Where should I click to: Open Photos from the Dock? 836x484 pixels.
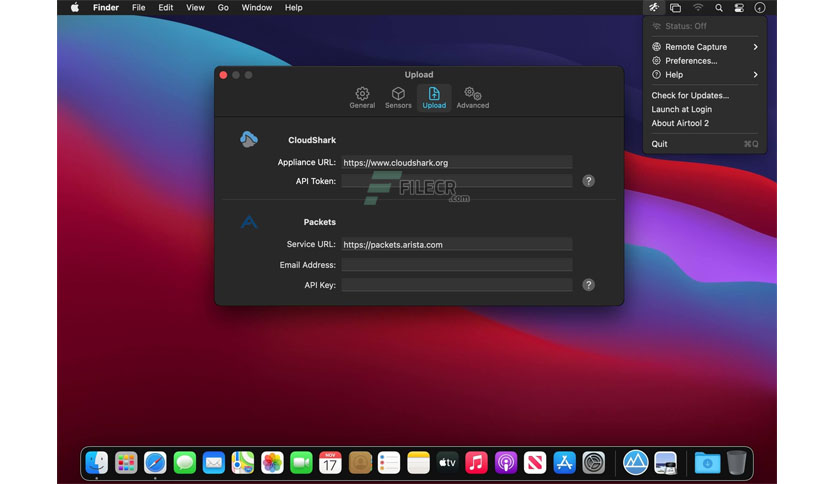click(x=272, y=463)
